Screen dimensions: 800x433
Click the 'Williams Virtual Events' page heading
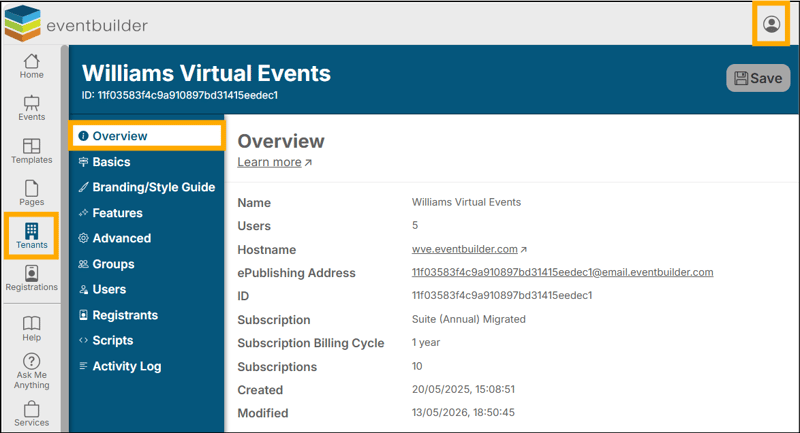click(206, 73)
